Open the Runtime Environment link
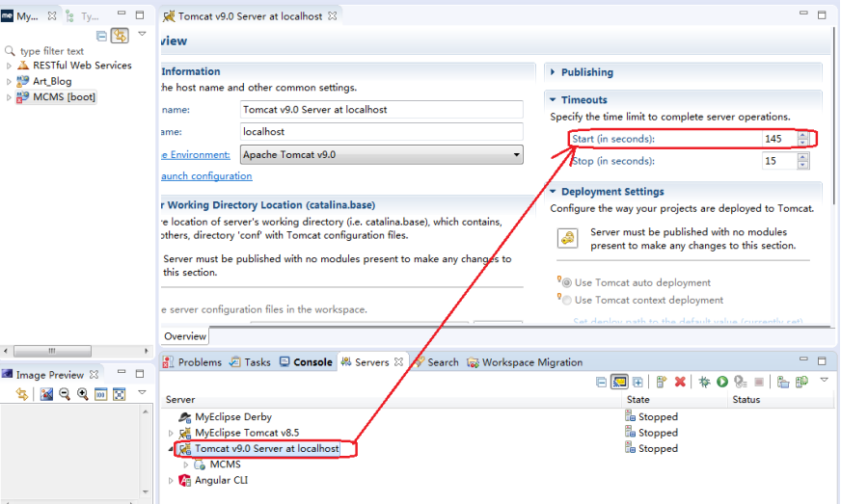 (196, 155)
